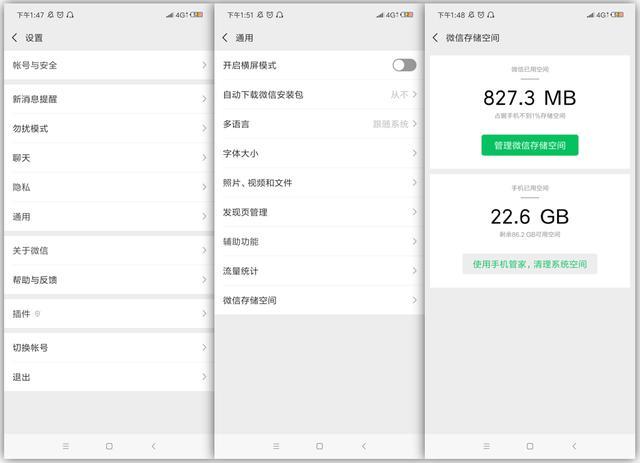The width and height of the screenshot is (640, 463).
Task: Open 帮助与反馈 page
Action: [109, 280]
